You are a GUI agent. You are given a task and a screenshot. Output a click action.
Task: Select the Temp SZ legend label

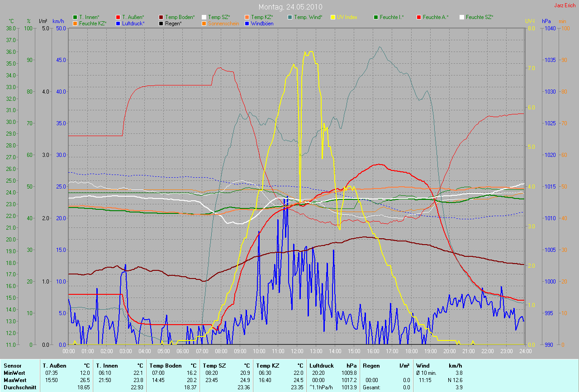click(x=218, y=17)
